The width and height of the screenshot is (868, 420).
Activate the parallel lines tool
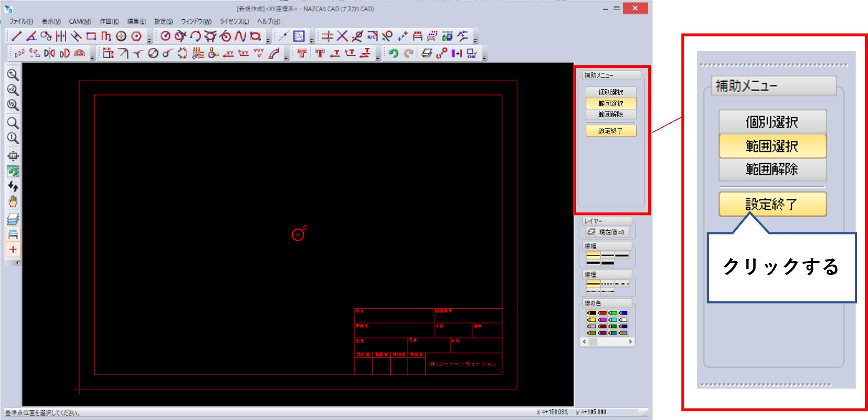[61, 36]
